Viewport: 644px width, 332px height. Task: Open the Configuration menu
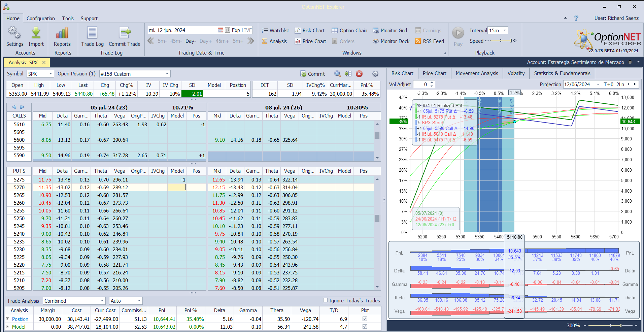40,18
